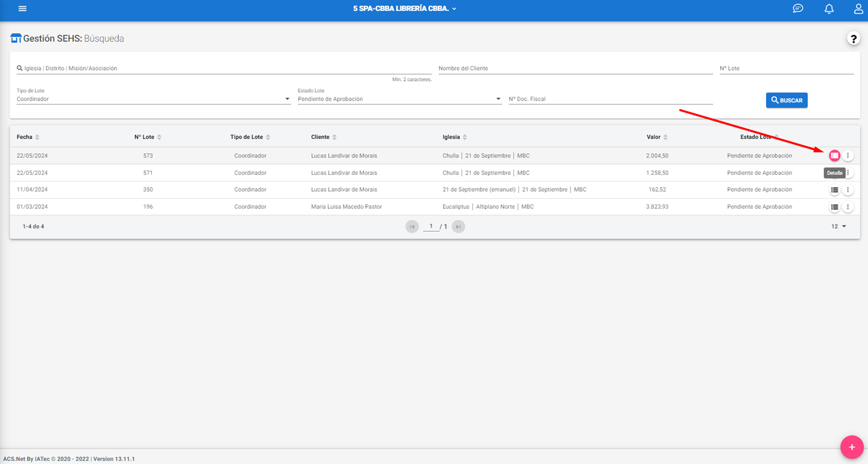This screenshot has height=464, width=868.
Task: Open detail list icon of lote 196
Action: click(x=834, y=207)
